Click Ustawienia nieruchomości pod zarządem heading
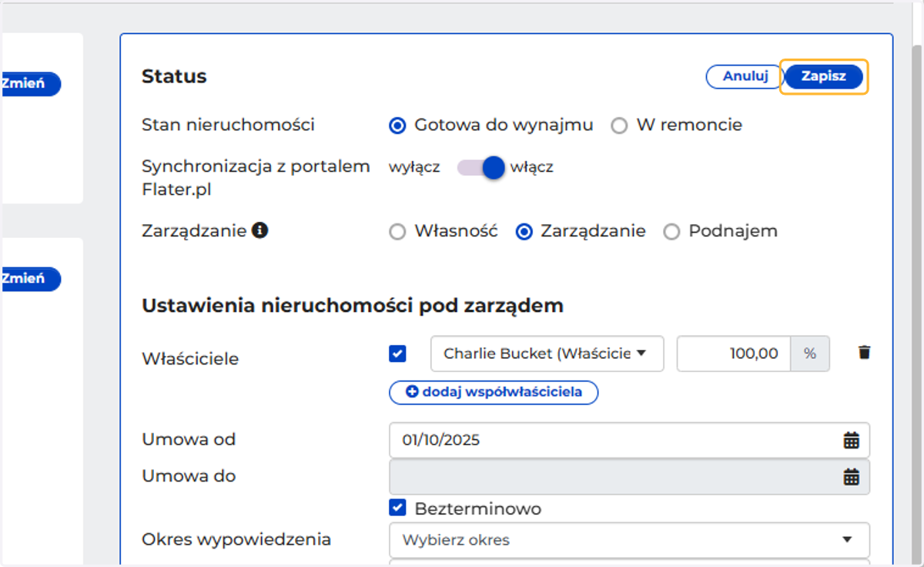Viewport: 924px width, 567px height. click(353, 306)
